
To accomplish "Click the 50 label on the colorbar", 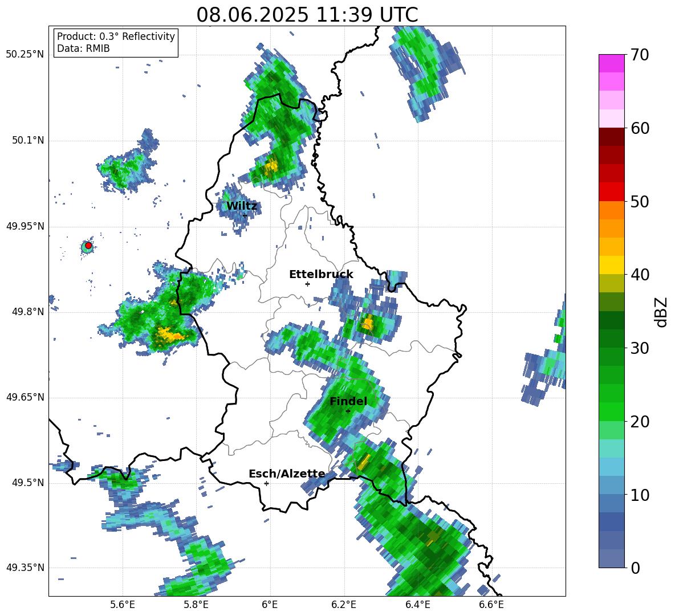I will coord(639,201).
